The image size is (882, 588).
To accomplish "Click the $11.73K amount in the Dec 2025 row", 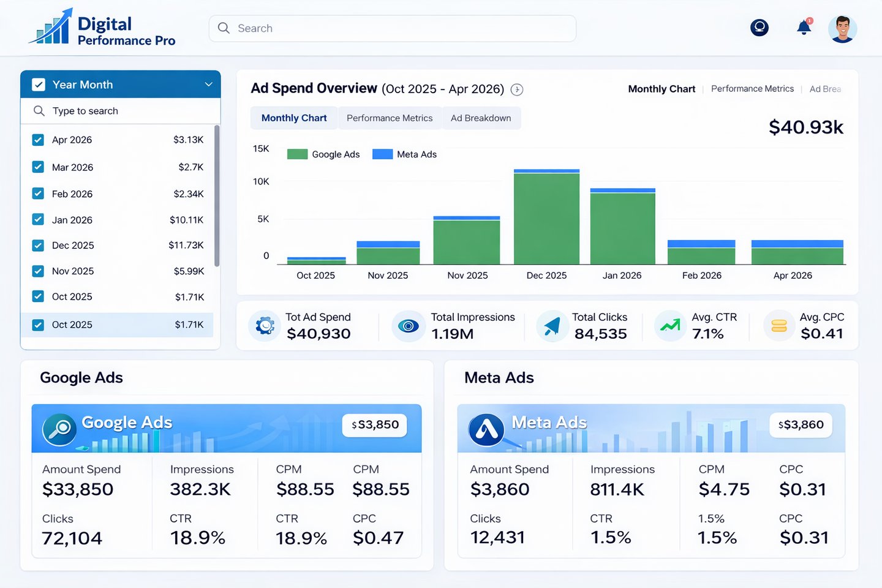I will pos(186,245).
